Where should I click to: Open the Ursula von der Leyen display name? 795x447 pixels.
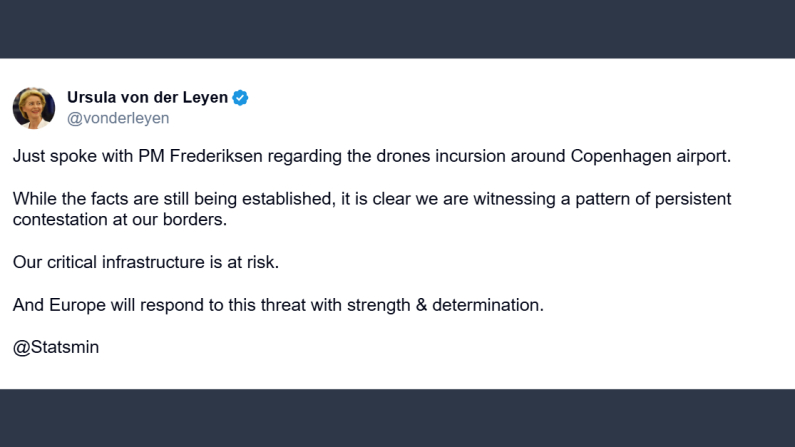[147, 98]
